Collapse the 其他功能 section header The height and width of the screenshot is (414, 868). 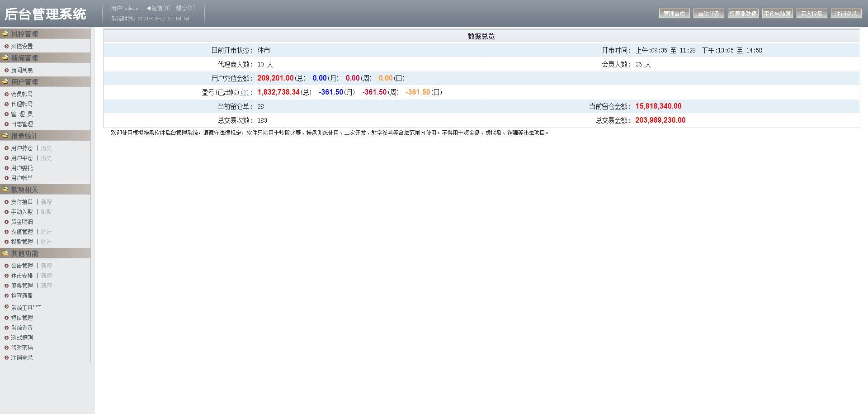point(24,253)
